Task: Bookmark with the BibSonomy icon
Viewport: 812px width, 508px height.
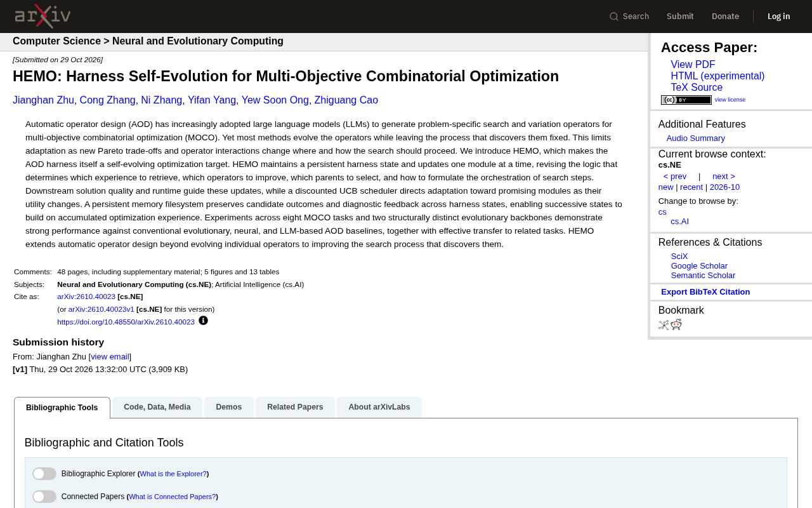Action: click(x=664, y=325)
